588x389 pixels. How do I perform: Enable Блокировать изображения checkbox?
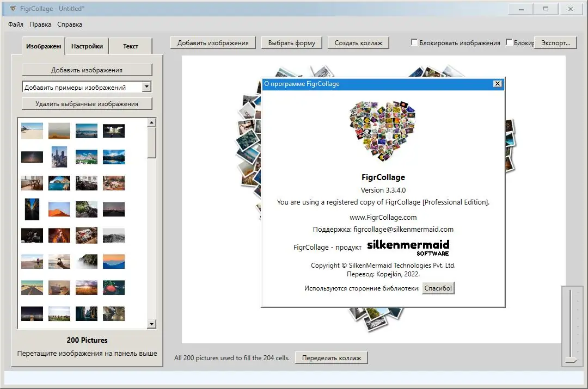coord(414,42)
